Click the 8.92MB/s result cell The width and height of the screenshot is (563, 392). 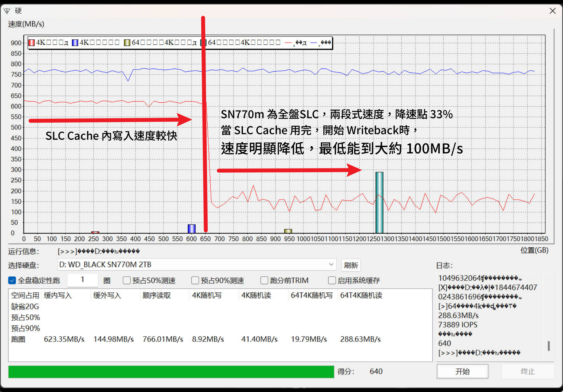point(208,339)
